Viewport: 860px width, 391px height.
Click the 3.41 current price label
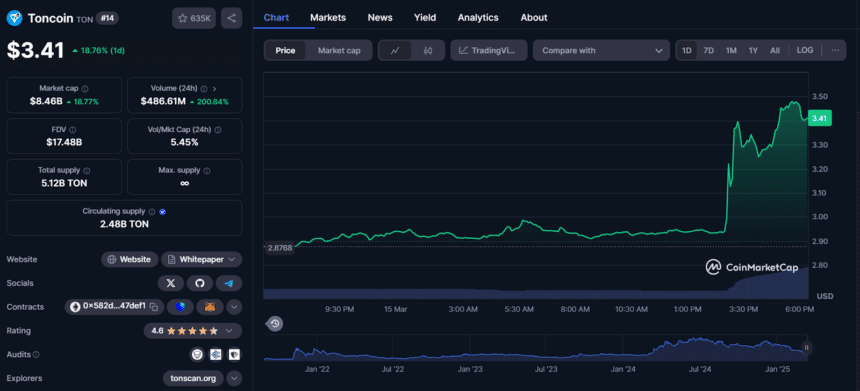click(819, 118)
